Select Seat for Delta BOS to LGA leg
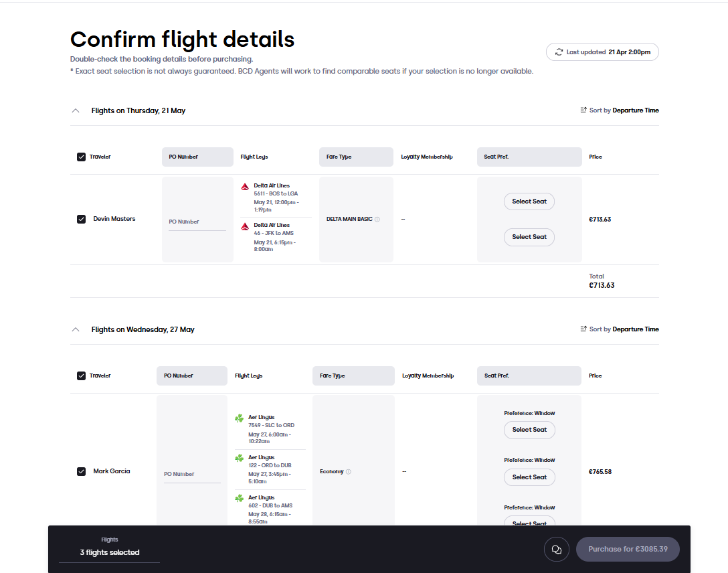 coord(529,201)
